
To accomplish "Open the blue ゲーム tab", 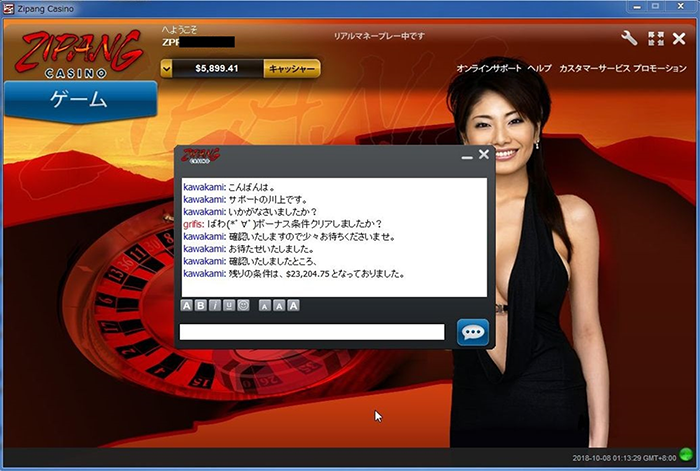I will click(79, 100).
